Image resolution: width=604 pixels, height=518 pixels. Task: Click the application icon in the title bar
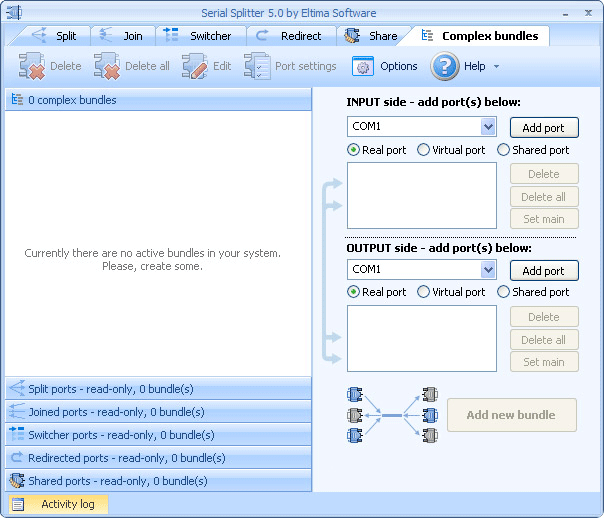[14, 13]
